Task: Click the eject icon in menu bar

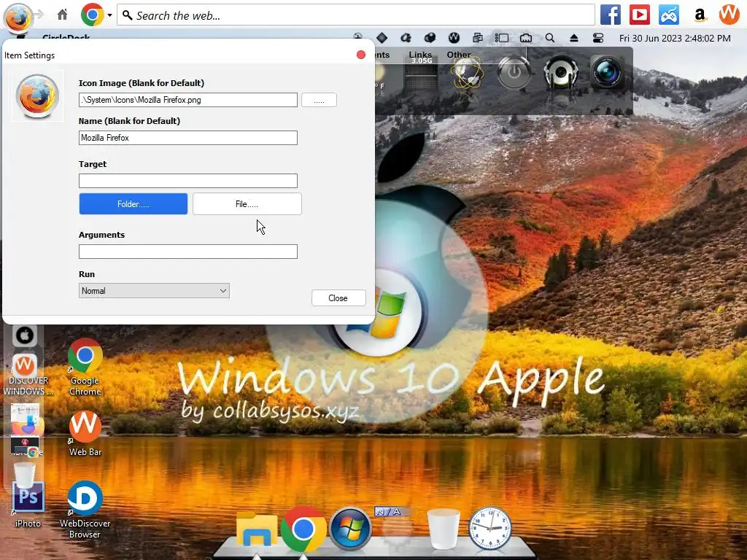Action: [x=574, y=38]
